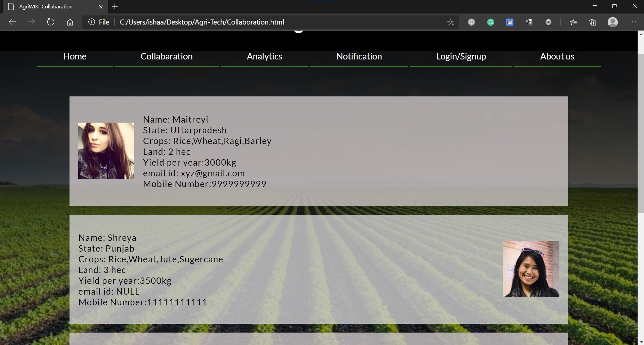The height and width of the screenshot is (345, 644).
Task: Click the text 'State: Punjab'
Action: (106, 249)
